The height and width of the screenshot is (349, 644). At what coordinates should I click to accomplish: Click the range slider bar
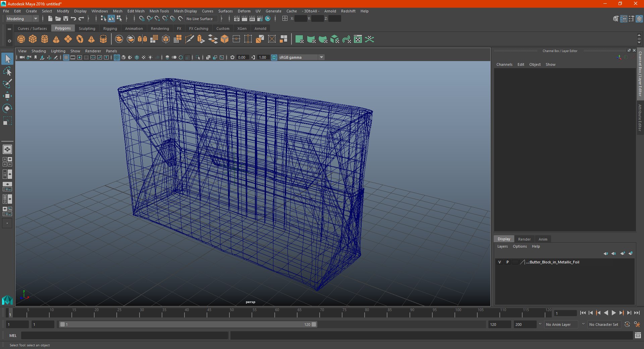(188, 325)
